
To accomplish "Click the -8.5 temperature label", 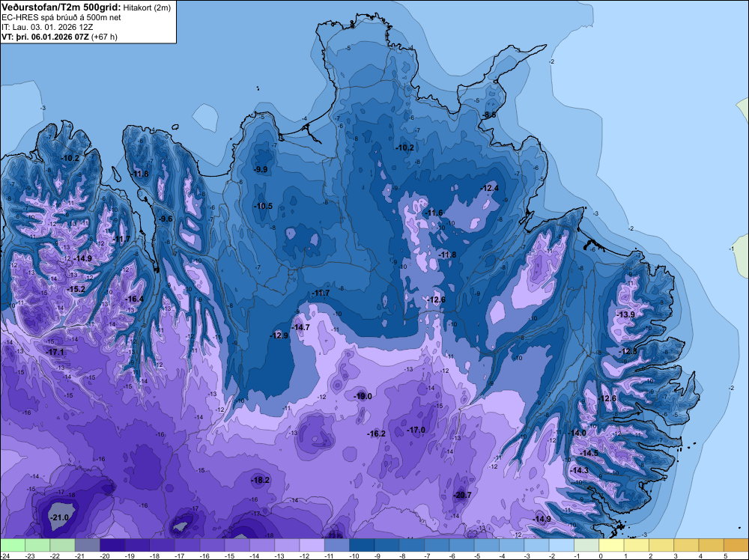I will 489,115.
